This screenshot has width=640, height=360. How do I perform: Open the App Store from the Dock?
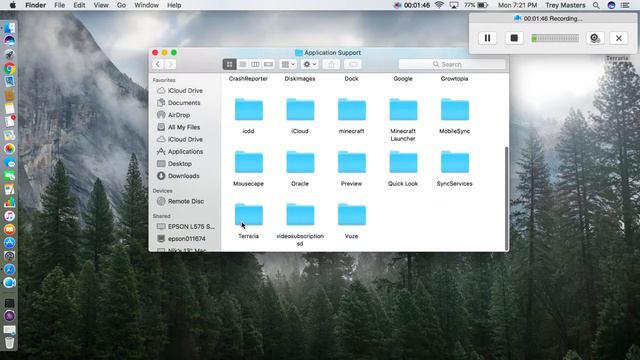(9, 243)
